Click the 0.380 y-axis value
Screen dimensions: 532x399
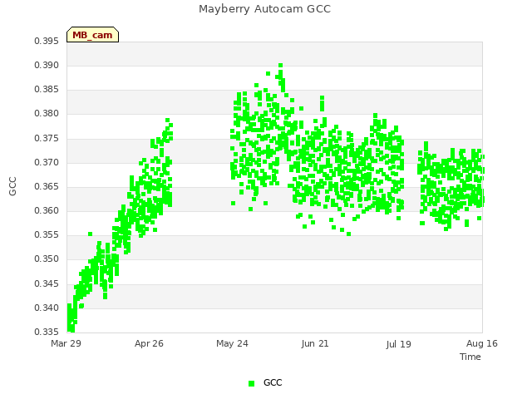click(47, 114)
